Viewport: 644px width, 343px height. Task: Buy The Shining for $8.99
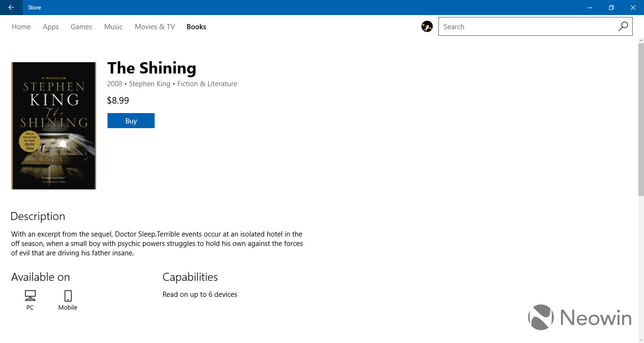131,121
